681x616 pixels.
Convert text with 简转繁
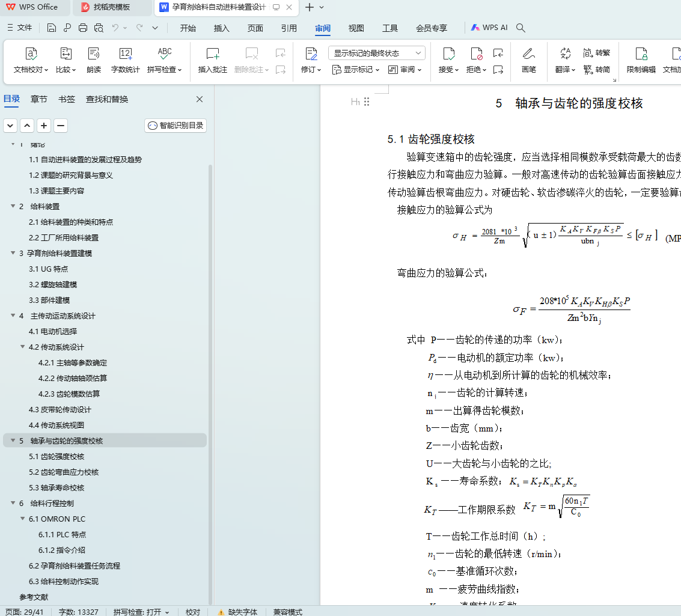coord(597,53)
